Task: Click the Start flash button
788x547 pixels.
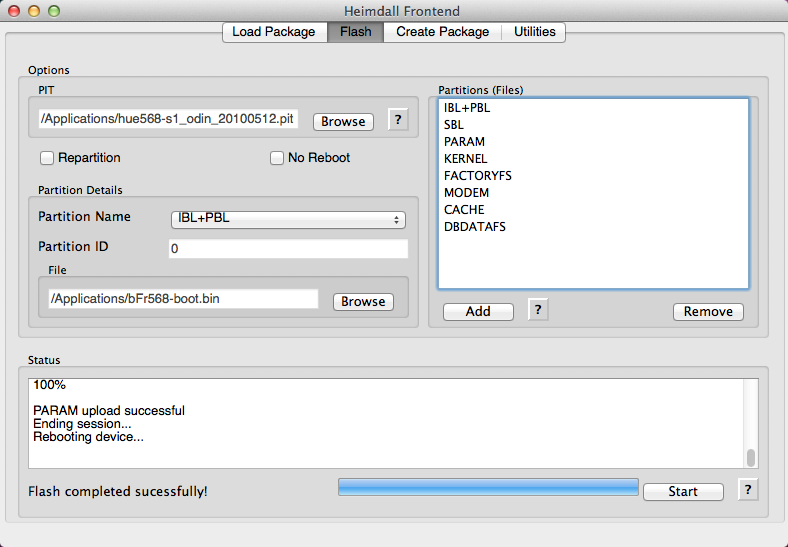Action: point(683,492)
